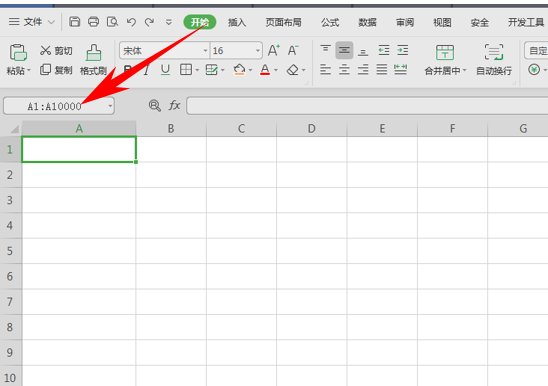Increase font size with A+ icon
Image resolution: width=548 pixels, height=386 pixels.
point(274,50)
